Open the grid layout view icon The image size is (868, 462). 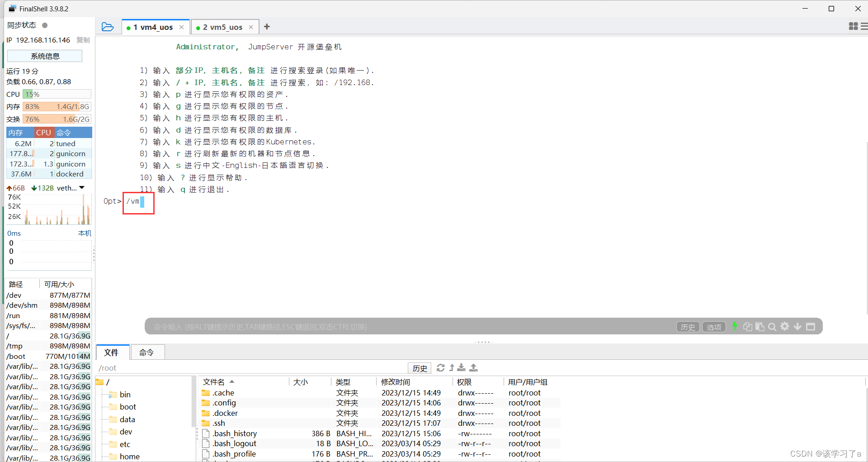[x=853, y=26]
